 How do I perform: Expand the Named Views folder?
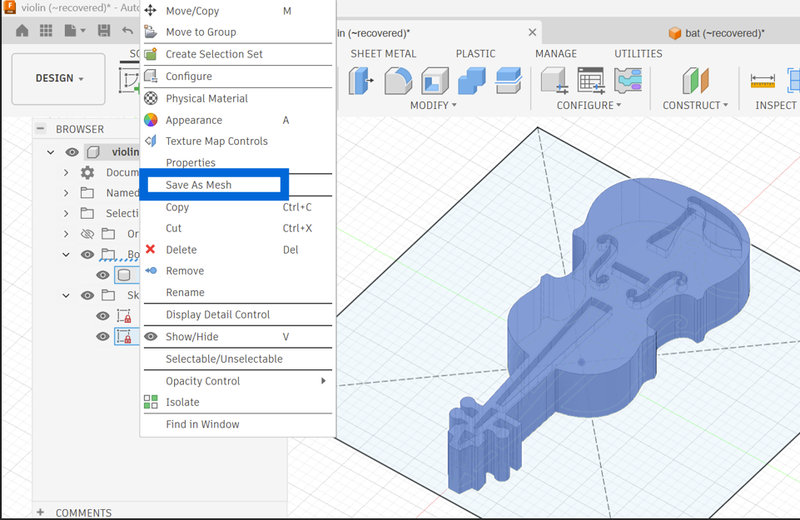(x=66, y=193)
